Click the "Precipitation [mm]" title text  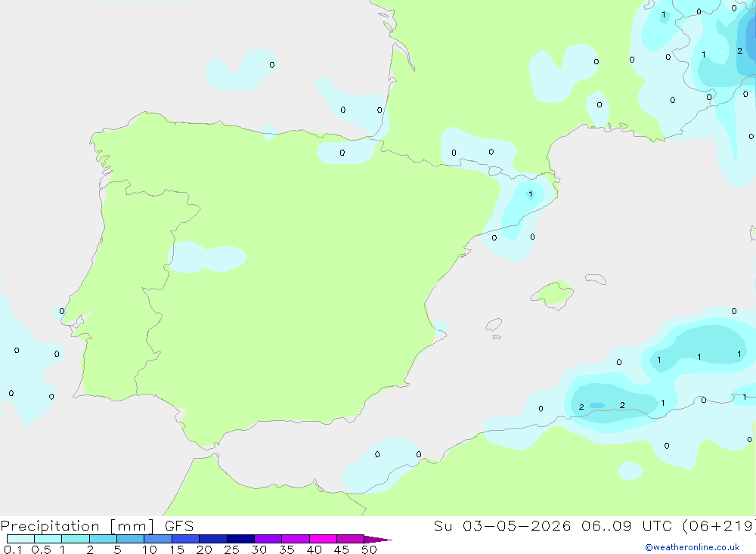[x=77, y=526]
